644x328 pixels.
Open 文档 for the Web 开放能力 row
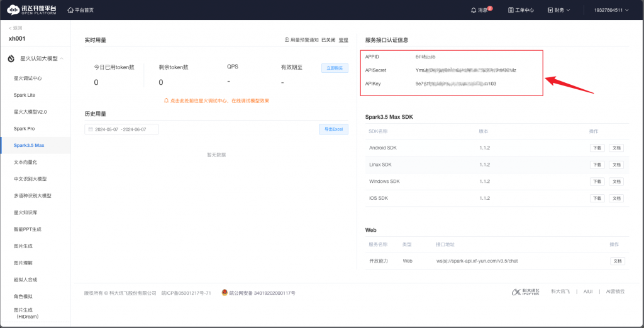pos(618,261)
